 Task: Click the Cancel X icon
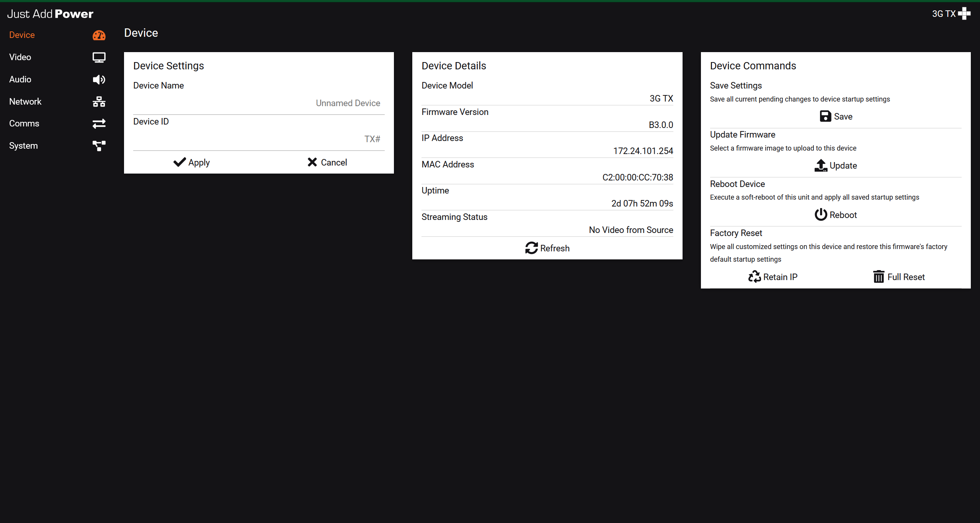[312, 162]
